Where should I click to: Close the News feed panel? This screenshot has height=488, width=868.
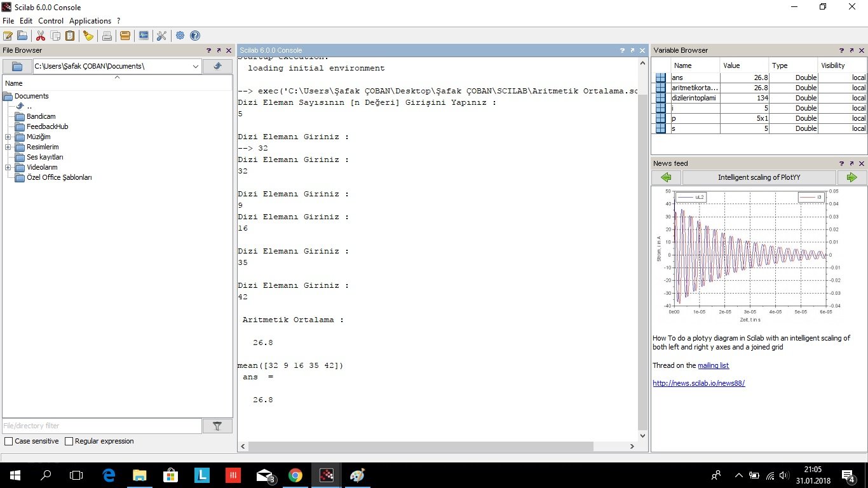862,163
